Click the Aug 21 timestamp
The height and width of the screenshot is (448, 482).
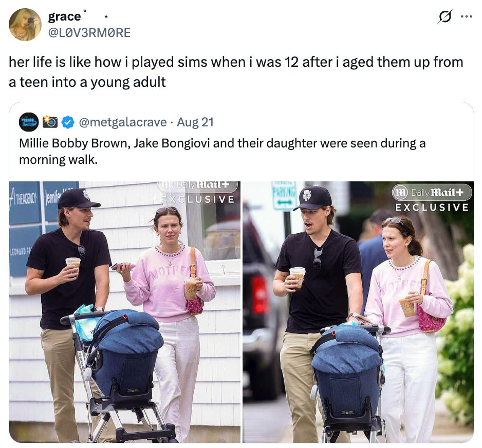tap(195, 122)
